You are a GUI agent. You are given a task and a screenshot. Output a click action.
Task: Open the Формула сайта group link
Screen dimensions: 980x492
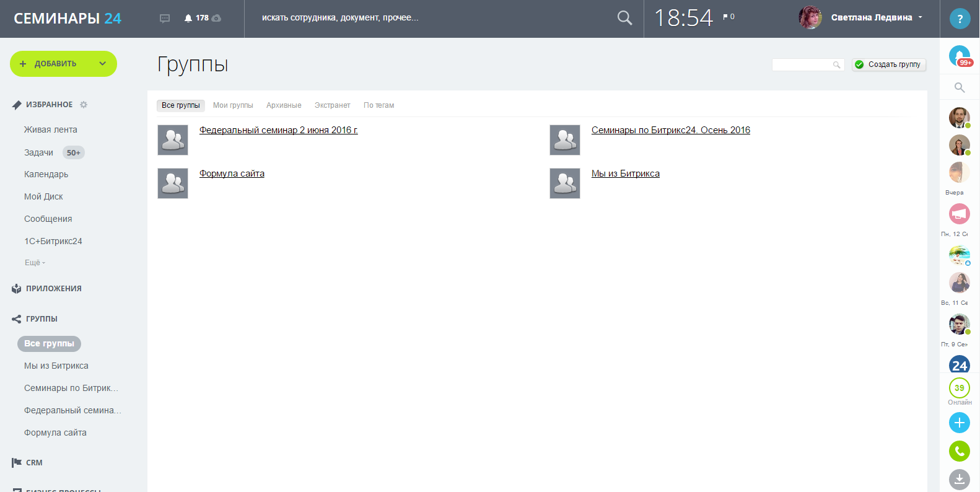pyautogui.click(x=232, y=174)
